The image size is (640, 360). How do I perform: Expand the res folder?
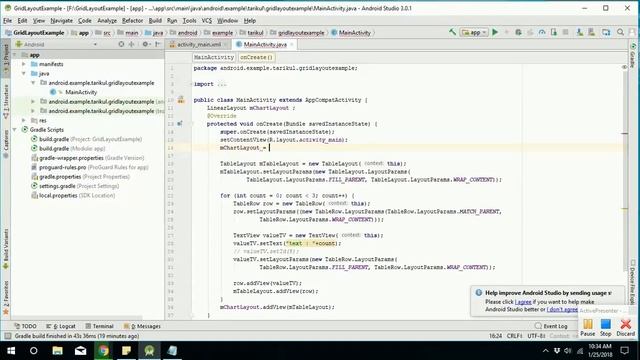tap(24, 120)
